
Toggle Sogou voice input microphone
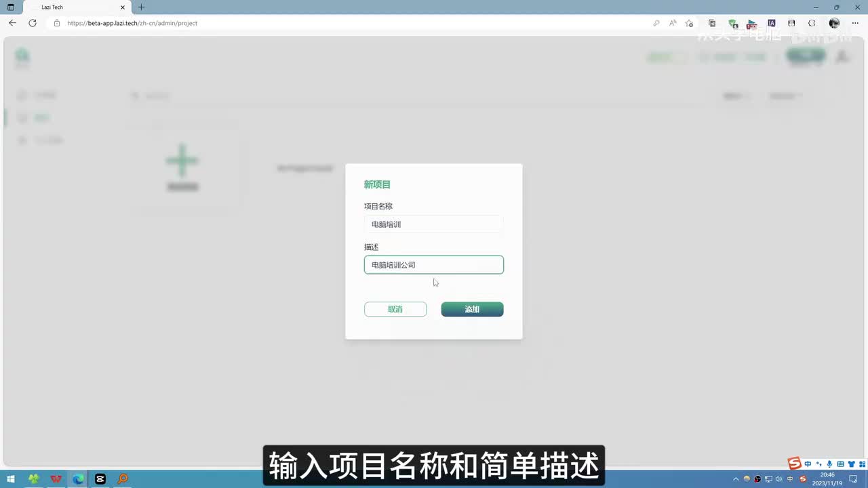point(829,464)
